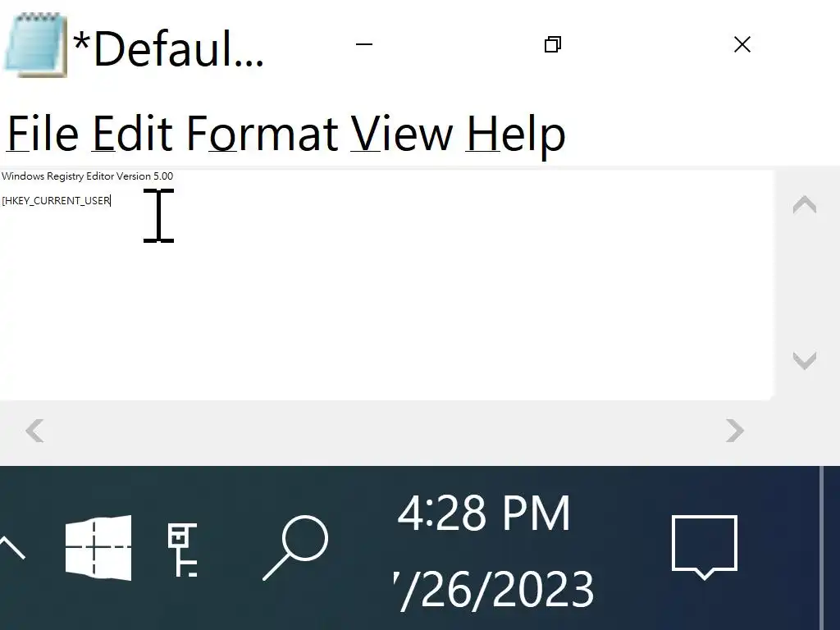Click the horizontal scrollbar right arrow

point(735,431)
